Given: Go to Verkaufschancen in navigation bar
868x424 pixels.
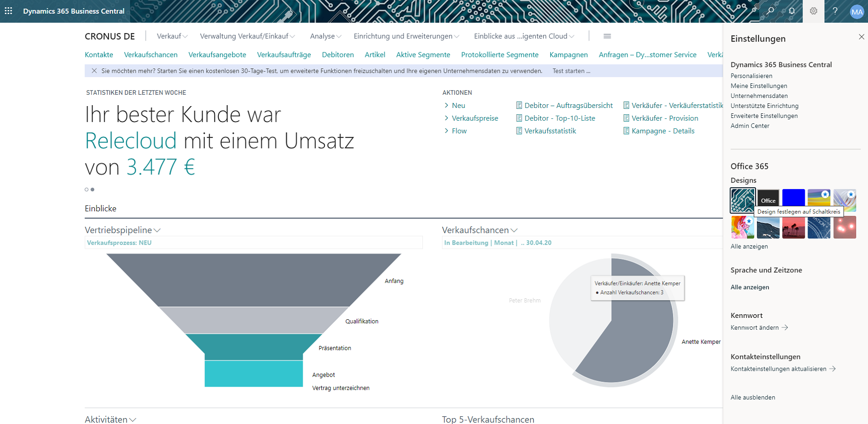Looking at the screenshot, I should click(x=151, y=55).
